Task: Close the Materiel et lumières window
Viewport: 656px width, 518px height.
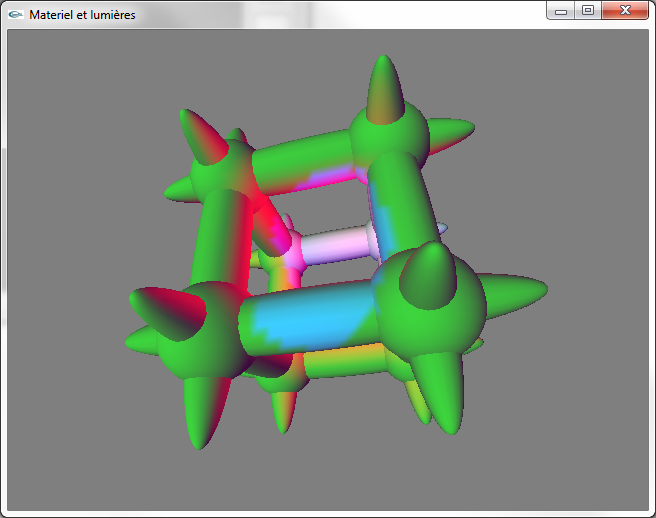Action: point(625,11)
